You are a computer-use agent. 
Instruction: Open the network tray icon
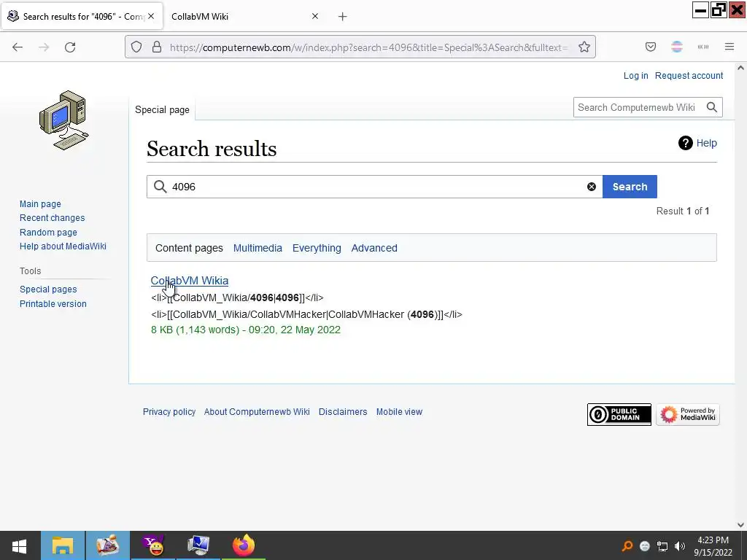point(662,545)
